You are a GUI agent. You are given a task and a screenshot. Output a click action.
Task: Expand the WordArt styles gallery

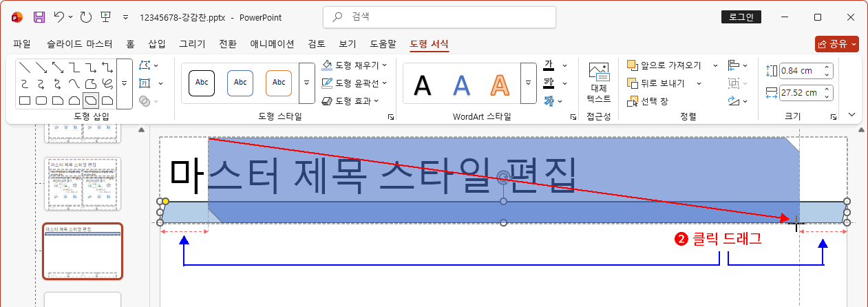(529, 83)
